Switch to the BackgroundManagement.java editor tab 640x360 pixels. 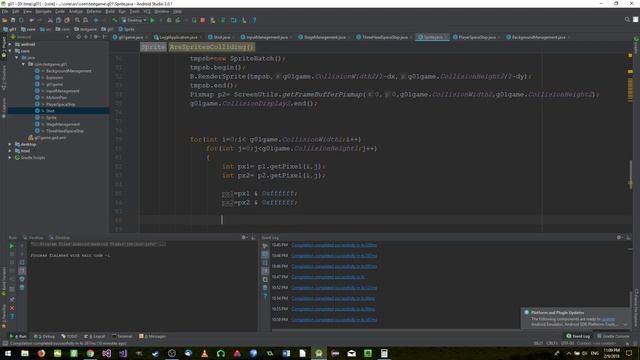coord(537,37)
